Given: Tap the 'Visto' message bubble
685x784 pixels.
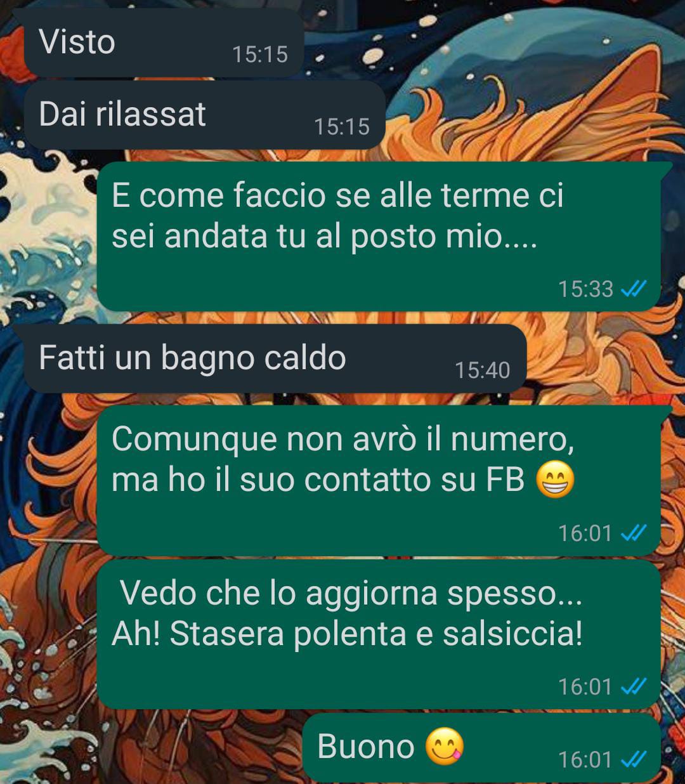Looking at the screenshot, I should (164, 42).
